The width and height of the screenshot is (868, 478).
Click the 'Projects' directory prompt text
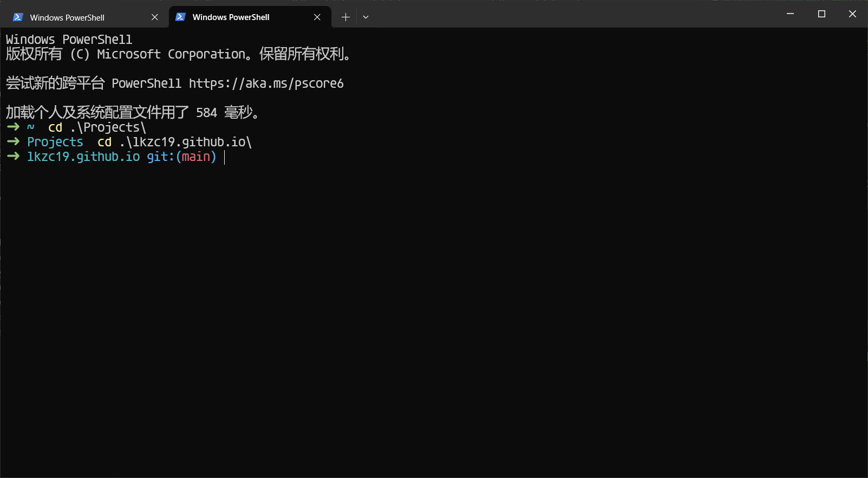click(55, 142)
